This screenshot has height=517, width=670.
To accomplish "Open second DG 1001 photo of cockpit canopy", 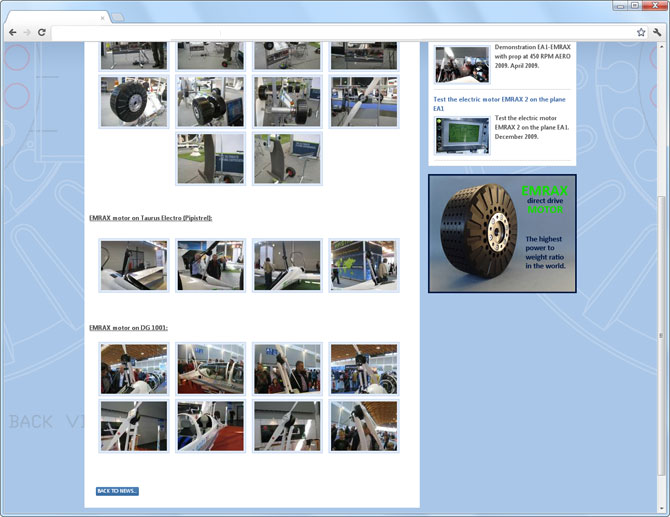I will (x=211, y=369).
